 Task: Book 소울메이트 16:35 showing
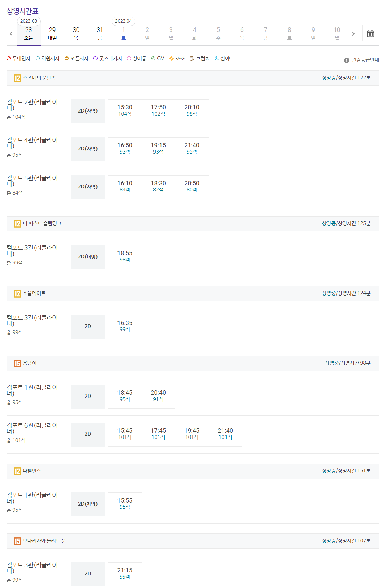pyautogui.click(x=125, y=327)
